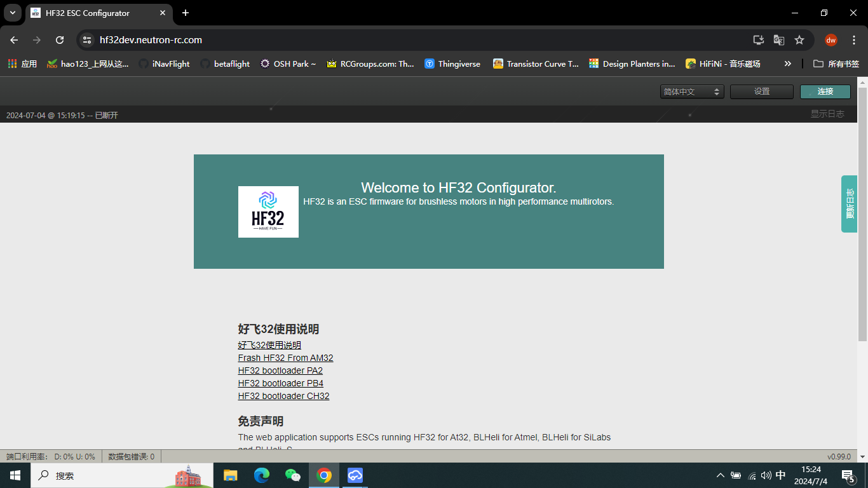Open the 好飞32使用说明 link

(x=269, y=345)
